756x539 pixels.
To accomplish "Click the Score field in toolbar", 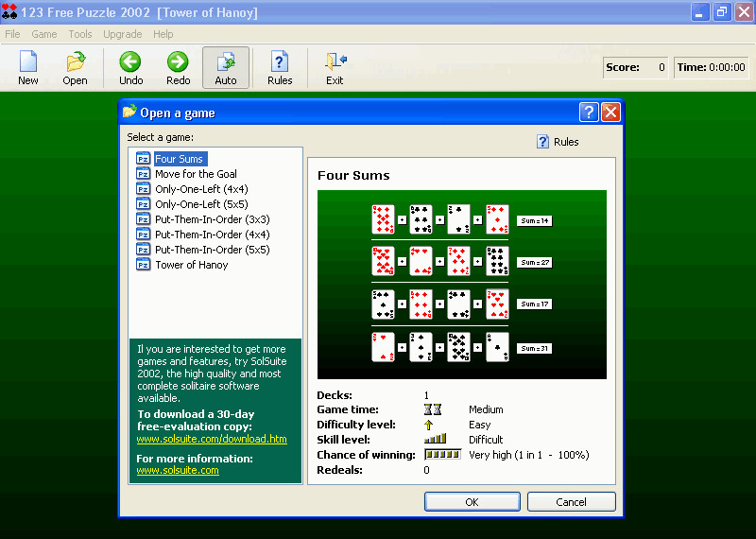I will (x=635, y=67).
